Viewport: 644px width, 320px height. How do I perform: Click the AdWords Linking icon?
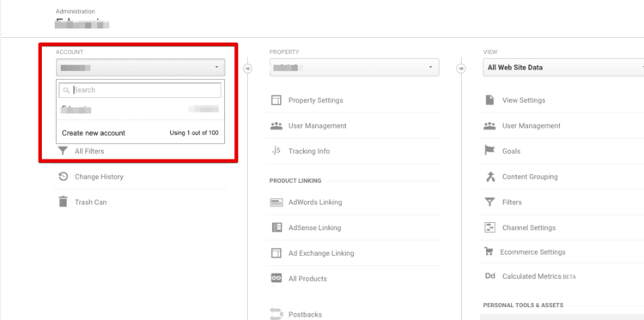(276, 202)
